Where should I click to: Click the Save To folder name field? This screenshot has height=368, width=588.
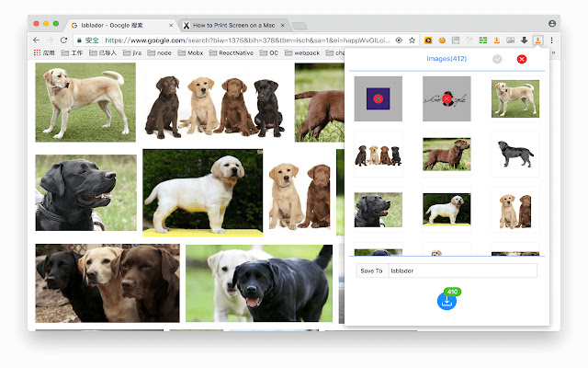pos(461,270)
